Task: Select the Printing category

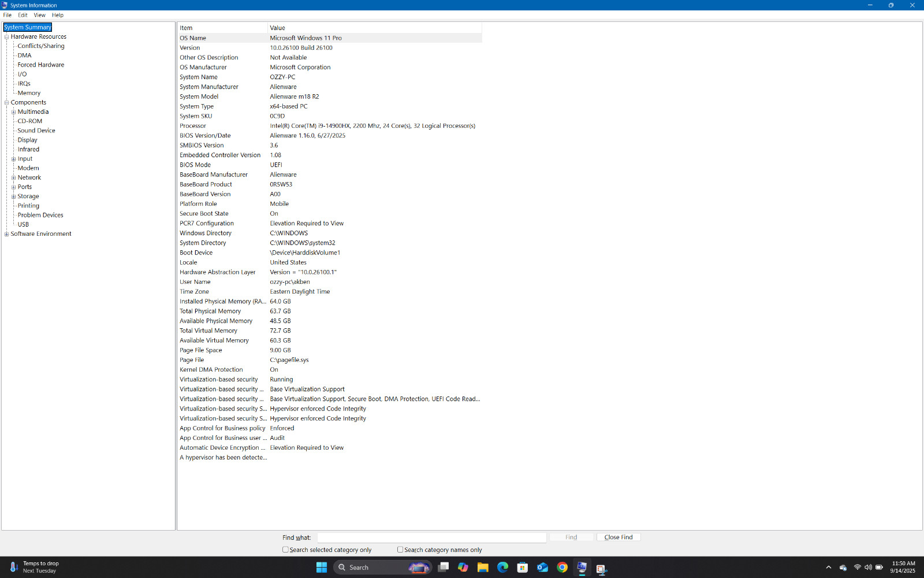Action: click(x=28, y=206)
